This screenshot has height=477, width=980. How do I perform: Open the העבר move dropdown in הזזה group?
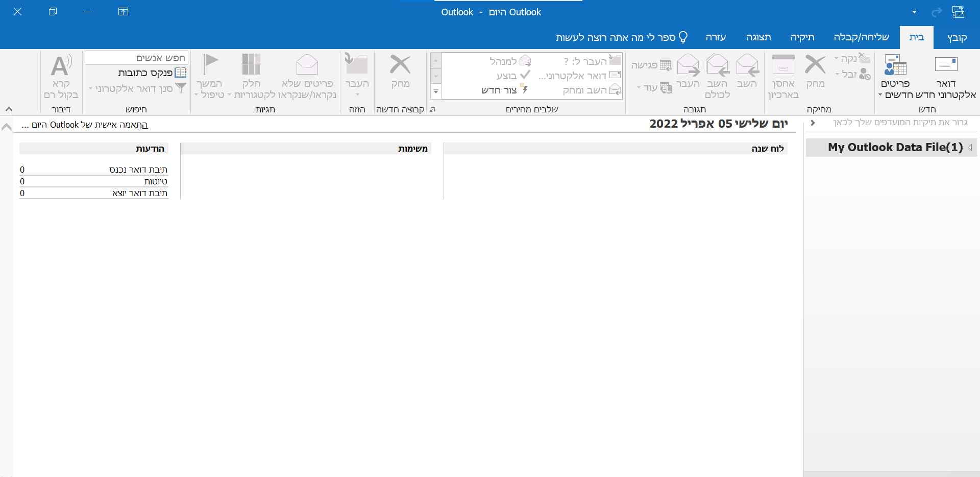click(x=357, y=76)
